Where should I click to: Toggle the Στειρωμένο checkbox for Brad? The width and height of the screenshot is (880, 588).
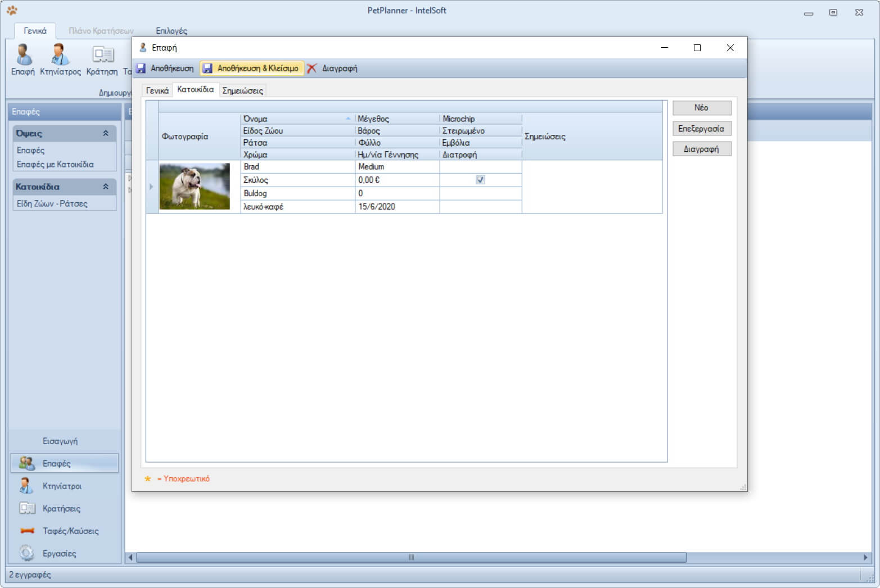pos(480,180)
